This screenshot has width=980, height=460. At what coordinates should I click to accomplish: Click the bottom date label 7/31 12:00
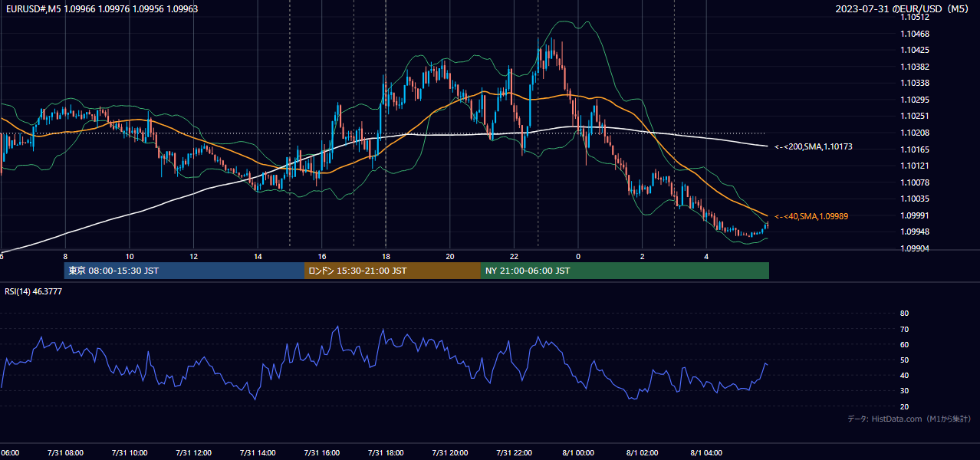pos(193,453)
